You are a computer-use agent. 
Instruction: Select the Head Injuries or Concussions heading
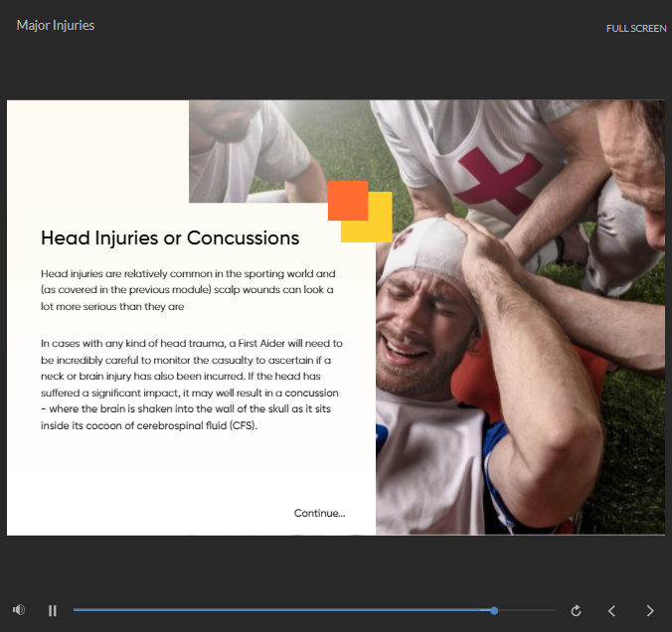pyautogui.click(x=170, y=238)
